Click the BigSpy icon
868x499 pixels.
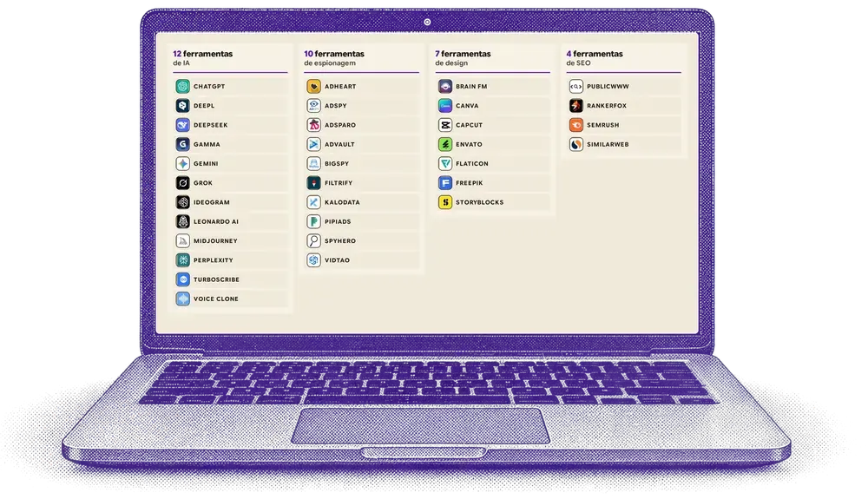314,164
